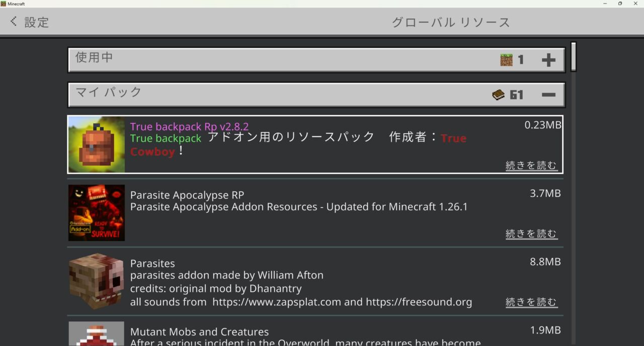The width and height of the screenshot is (644, 346).
Task: Restore down the Minecraft window
Action: tap(620, 4)
